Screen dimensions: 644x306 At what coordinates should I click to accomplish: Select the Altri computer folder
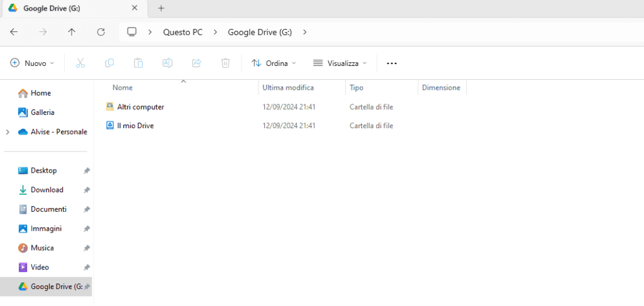point(140,107)
